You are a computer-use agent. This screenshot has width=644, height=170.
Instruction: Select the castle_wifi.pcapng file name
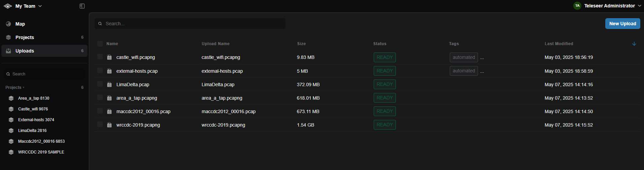[136, 57]
